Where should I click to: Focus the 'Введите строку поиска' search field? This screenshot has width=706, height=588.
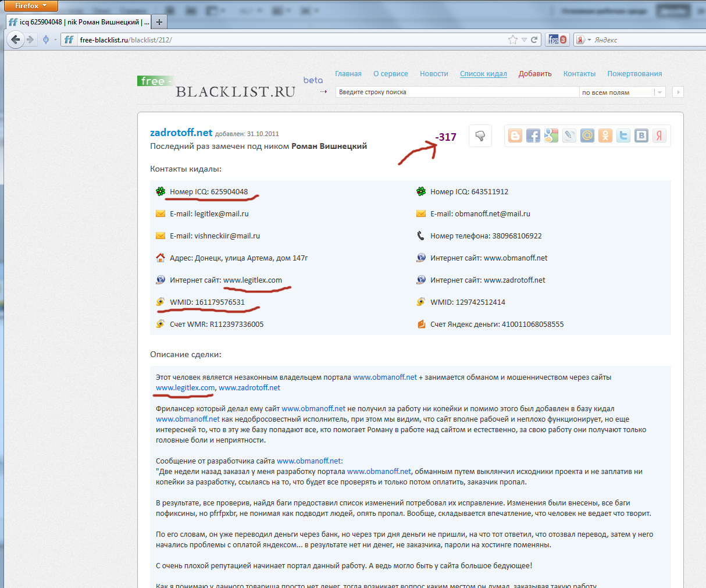tap(457, 92)
